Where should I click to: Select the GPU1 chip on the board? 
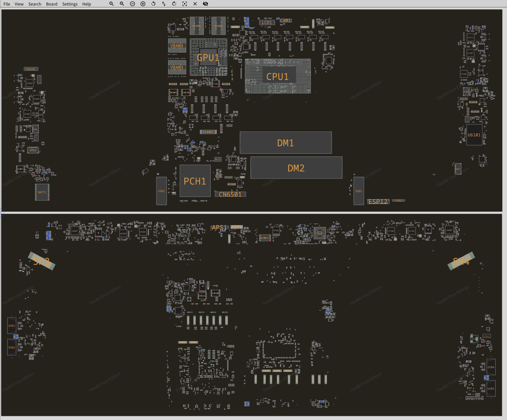coord(208,57)
